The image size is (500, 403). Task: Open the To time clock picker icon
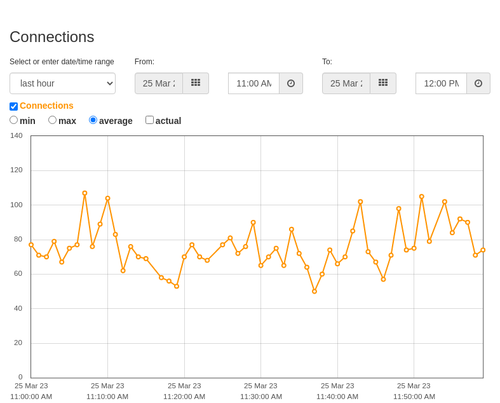pos(478,83)
